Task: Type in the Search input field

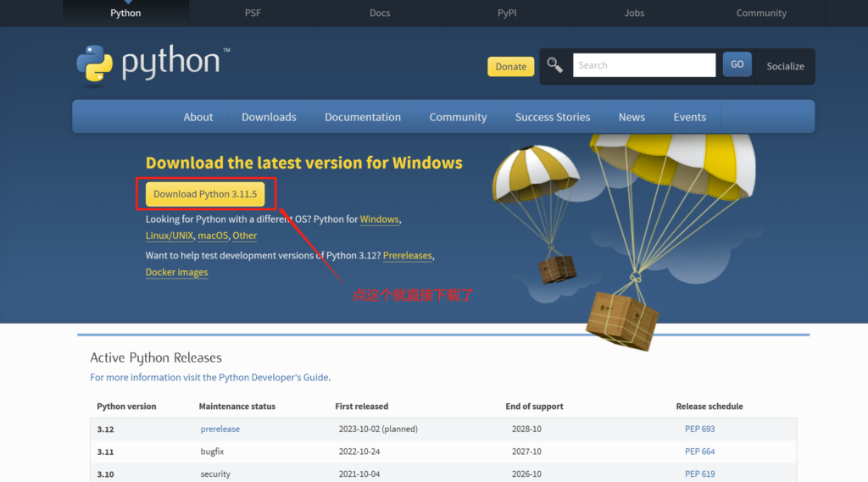Action: 644,65
